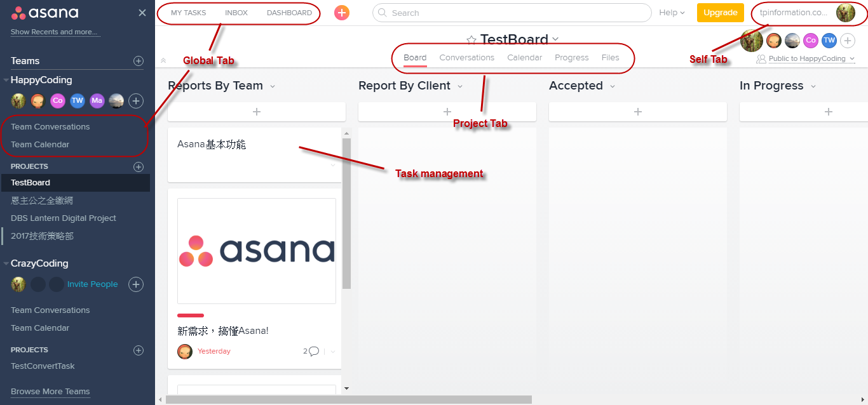Screen dimensions: 868x405
Task: Switch to Conversations project tab
Action: tap(467, 58)
